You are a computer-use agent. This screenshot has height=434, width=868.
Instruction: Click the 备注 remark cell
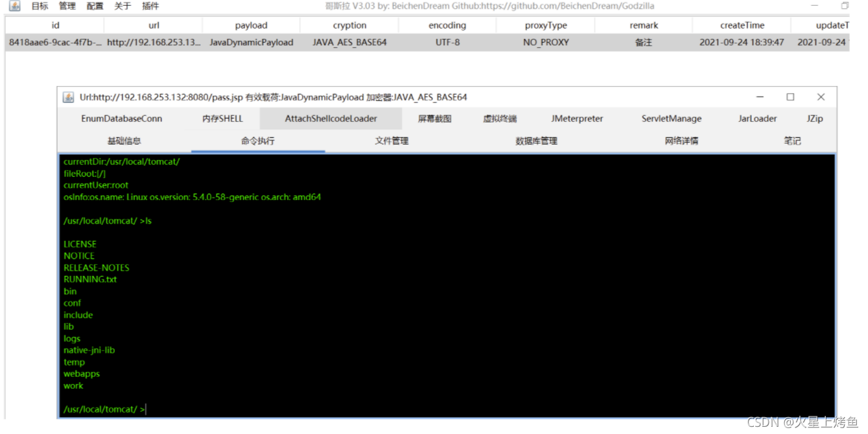pyautogui.click(x=644, y=42)
